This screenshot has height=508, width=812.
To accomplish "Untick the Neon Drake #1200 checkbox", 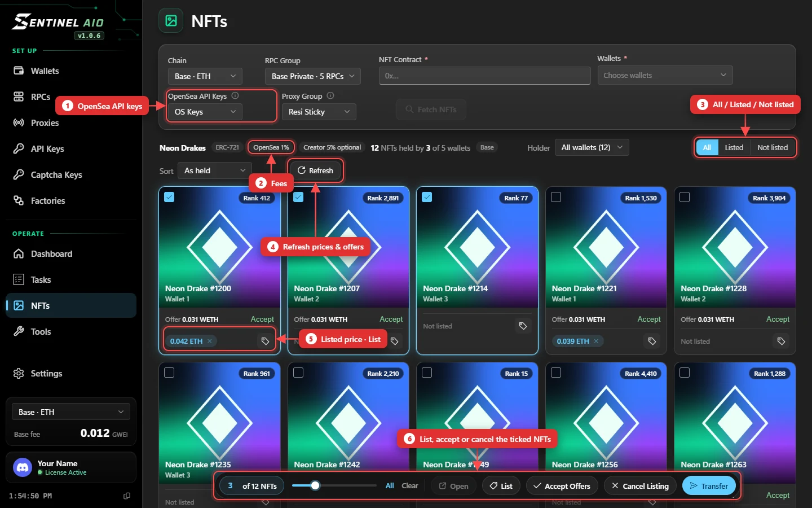I will pyautogui.click(x=169, y=197).
